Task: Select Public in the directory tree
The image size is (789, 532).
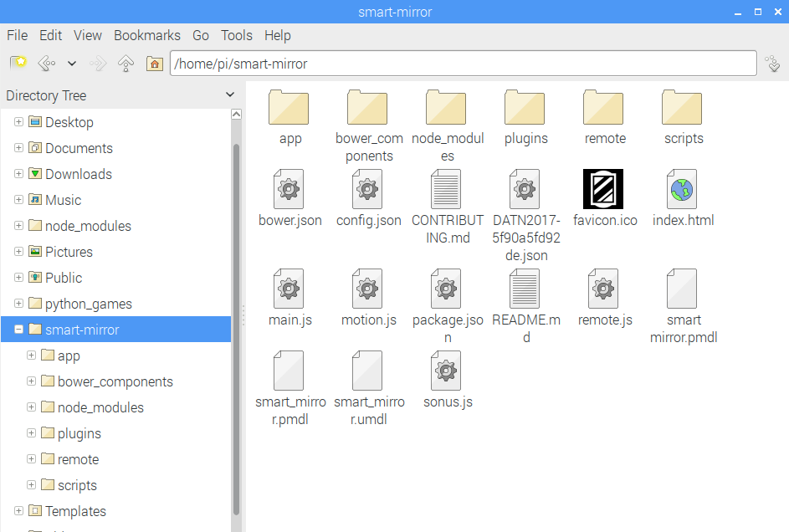Action: [64, 278]
